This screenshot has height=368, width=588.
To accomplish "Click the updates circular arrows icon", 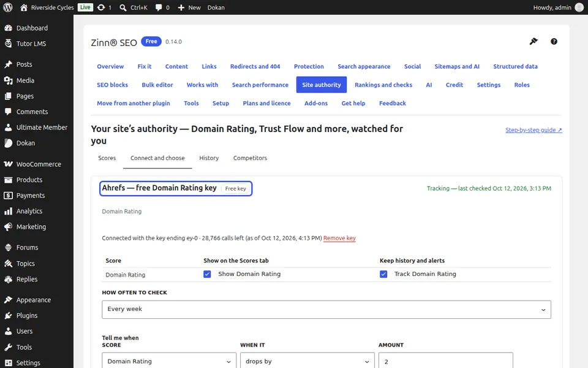I will click(x=101, y=7).
